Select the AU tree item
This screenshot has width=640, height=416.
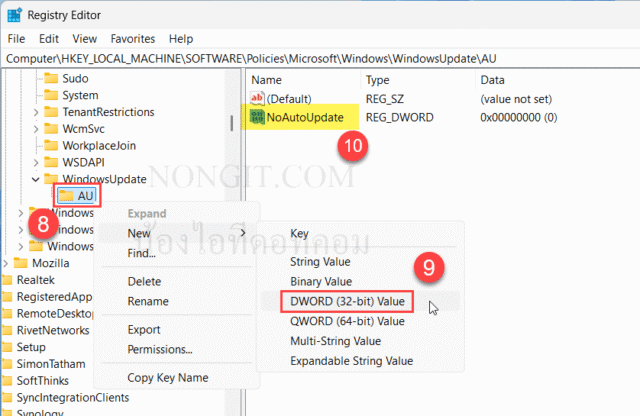pyautogui.click(x=85, y=196)
